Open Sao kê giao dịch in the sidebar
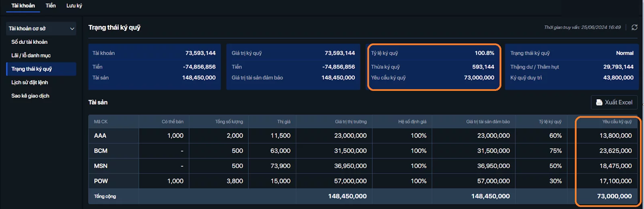The width and height of the screenshot is (644, 209). click(x=30, y=96)
